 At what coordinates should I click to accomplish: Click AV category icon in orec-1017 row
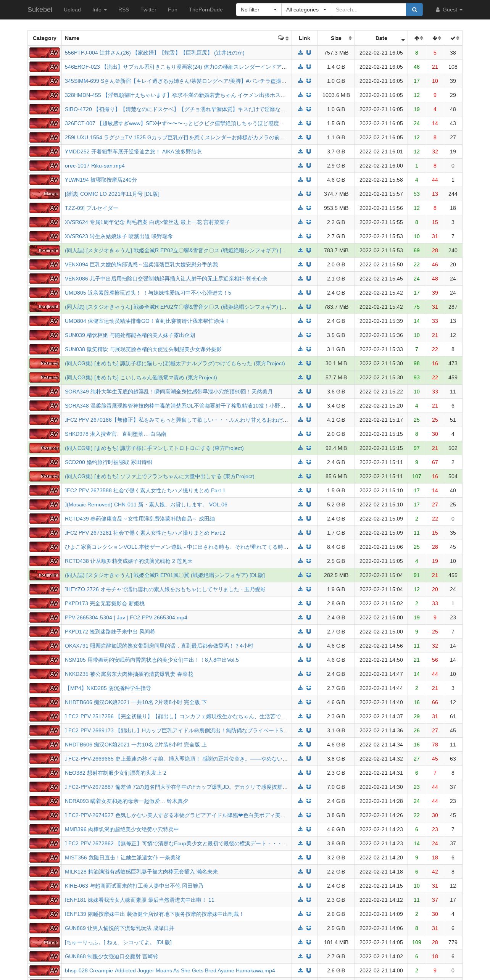point(45,166)
